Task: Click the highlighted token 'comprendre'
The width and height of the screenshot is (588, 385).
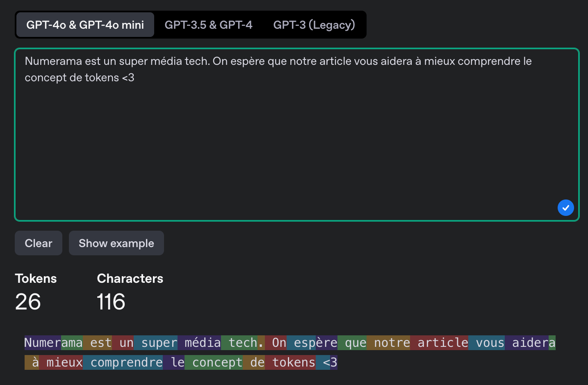Action: pos(123,362)
